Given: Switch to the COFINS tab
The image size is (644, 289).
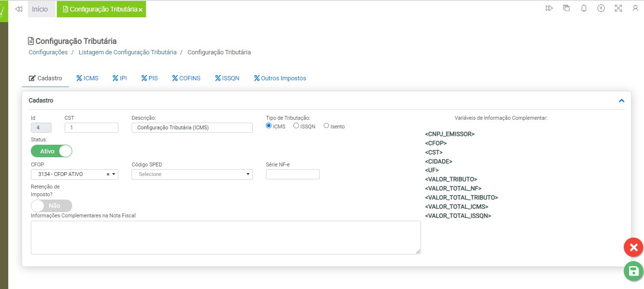Looking at the screenshot, I should (186, 78).
